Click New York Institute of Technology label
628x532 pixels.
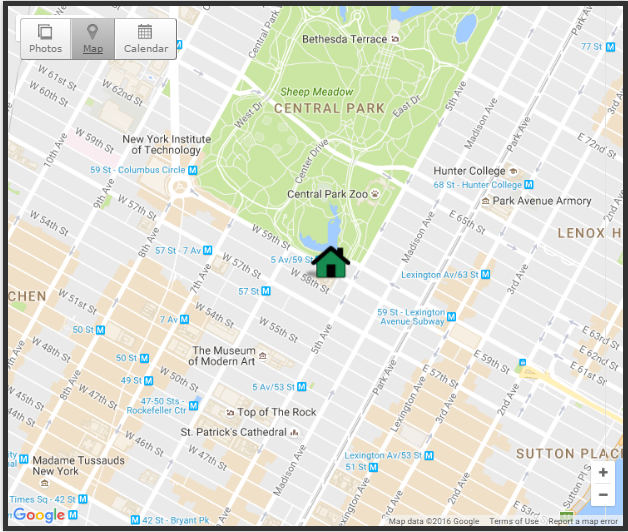(167, 145)
